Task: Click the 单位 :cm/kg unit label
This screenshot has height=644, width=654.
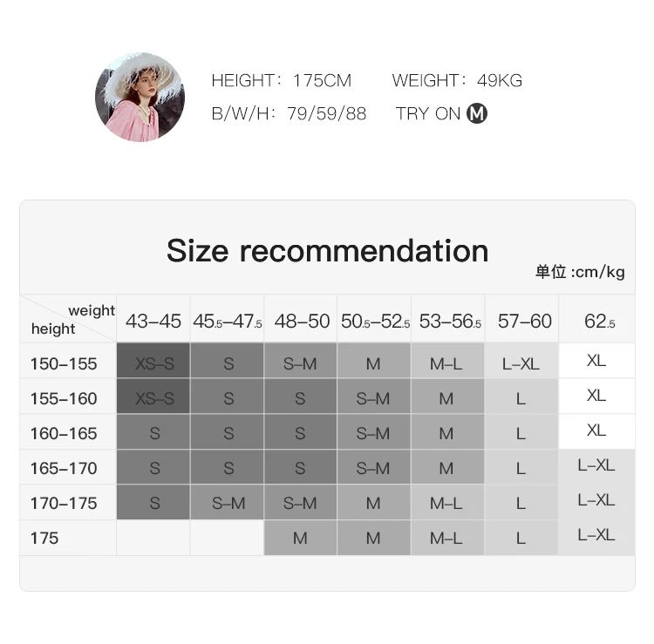Action: [580, 272]
